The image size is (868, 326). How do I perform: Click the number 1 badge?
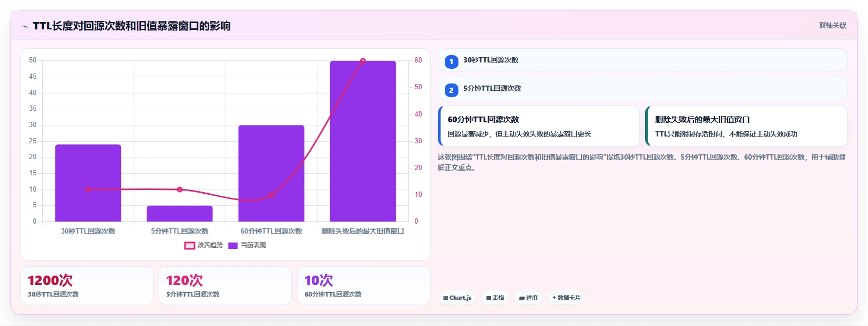451,61
